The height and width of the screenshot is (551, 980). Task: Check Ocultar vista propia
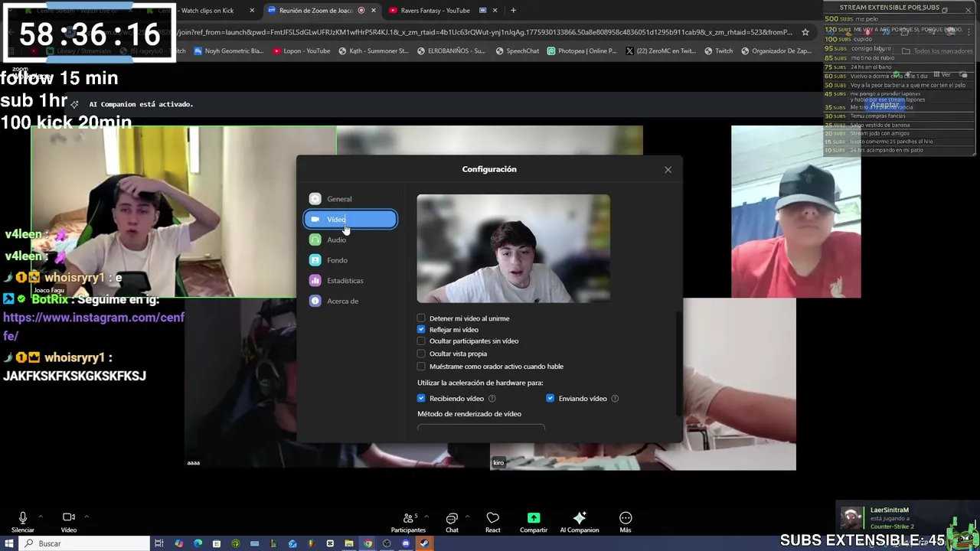[421, 354]
